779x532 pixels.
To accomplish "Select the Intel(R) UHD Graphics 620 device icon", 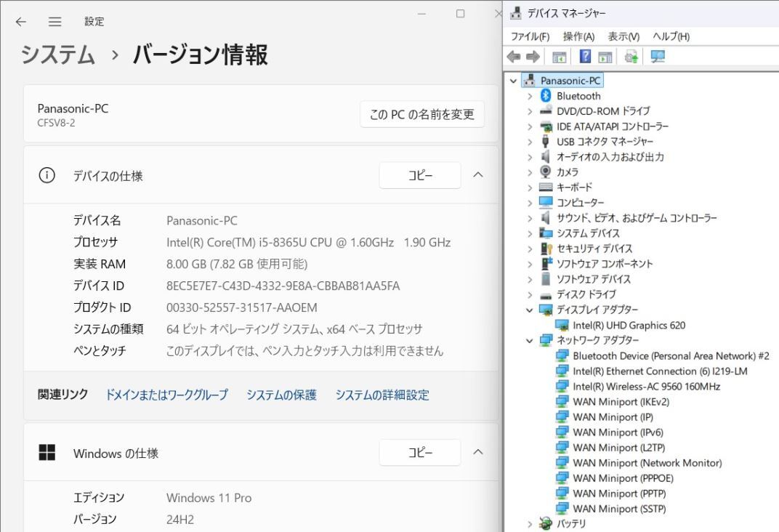I will 561,325.
